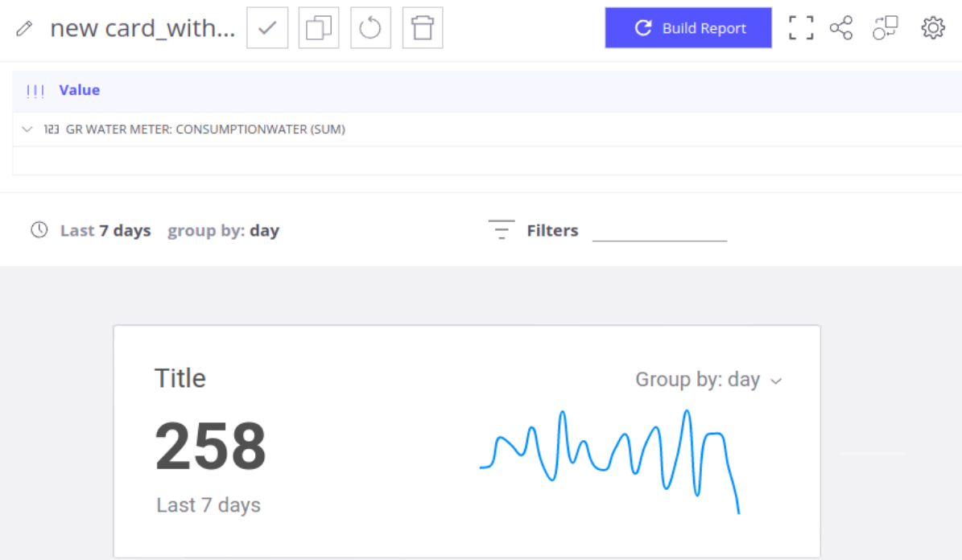Enter fullscreen mode with corner-brackets icon
Image resolution: width=962 pixels, height=560 pixels.
click(x=801, y=28)
